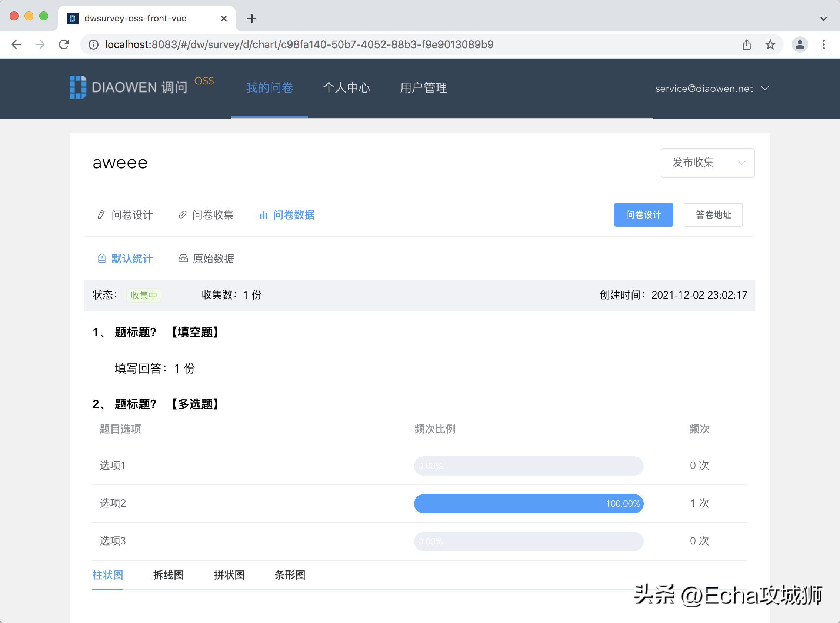Open the Chrome three-dot menu
The image size is (840, 623).
click(824, 44)
